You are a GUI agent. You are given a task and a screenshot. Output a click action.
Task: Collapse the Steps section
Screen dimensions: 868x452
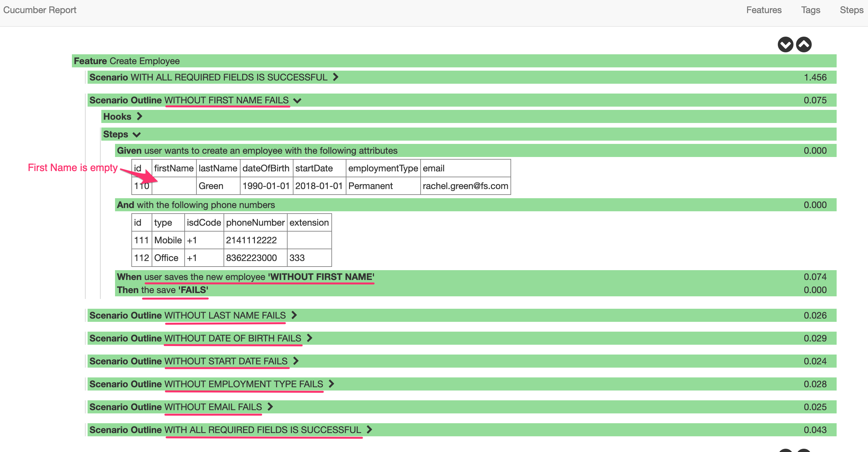(137, 134)
